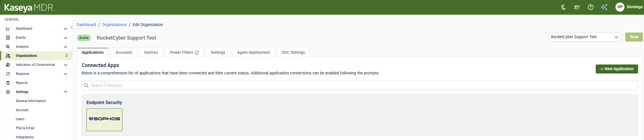The height and width of the screenshot is (140, 644).
Task: Open the DP user avatar
Action: (620, 7)
